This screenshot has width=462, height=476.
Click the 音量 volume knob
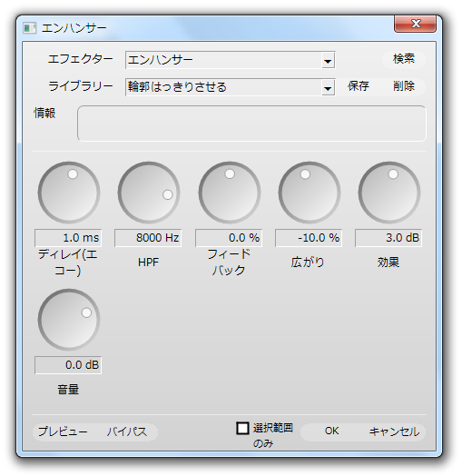point(69,320)
